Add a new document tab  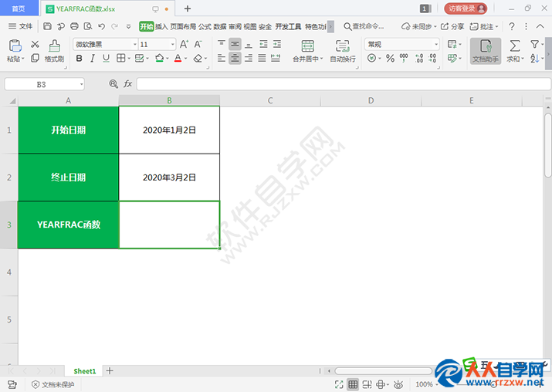click(188, 8)
